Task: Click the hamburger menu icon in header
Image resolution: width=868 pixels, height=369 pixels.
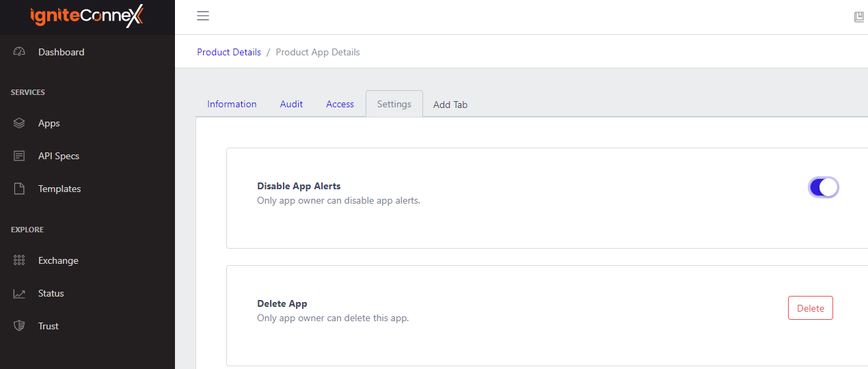Action: pos(203,16)
